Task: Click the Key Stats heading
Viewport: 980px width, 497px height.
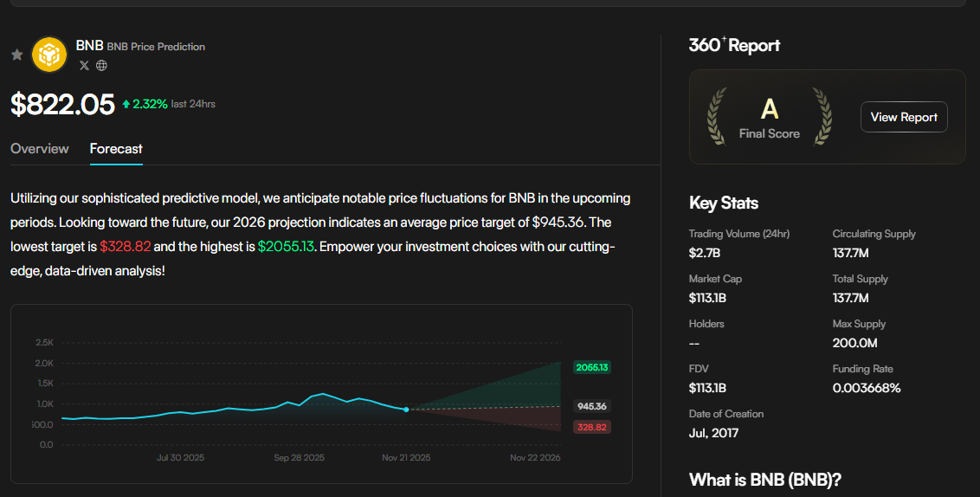Action: (724, 203)
